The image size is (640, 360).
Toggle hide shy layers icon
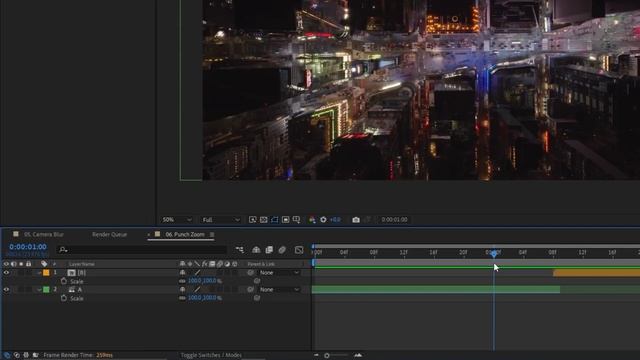[256, 250]
